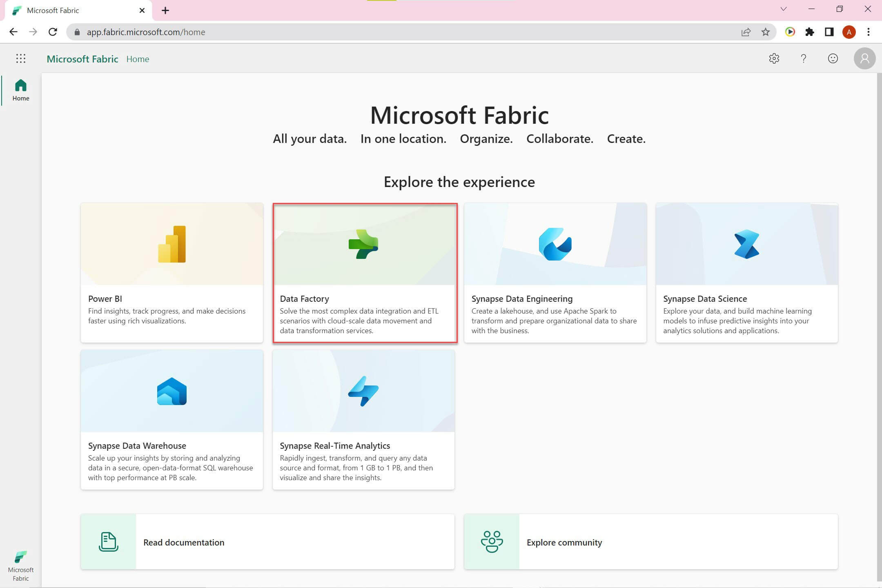
Task: Open the Synapse Data Science card
Action: [746, 273]
